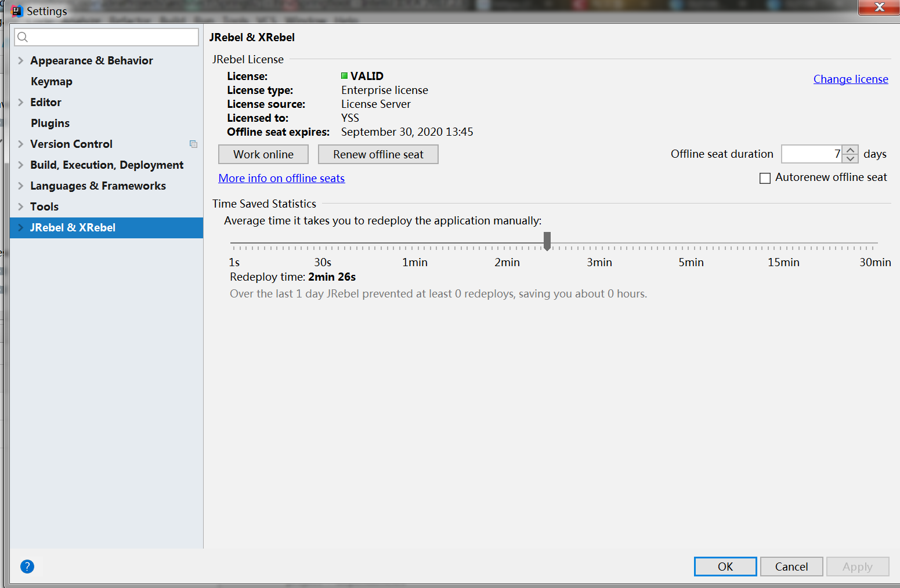Open the Plugins settings page

pyautogui.click(x=50, y=123)
